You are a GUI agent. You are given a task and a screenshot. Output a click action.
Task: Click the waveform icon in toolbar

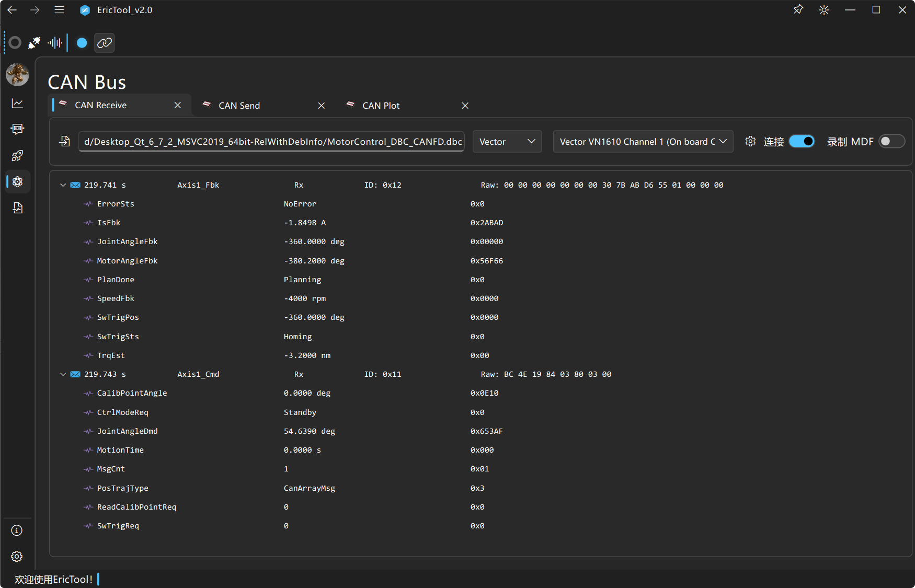[54, 43]
